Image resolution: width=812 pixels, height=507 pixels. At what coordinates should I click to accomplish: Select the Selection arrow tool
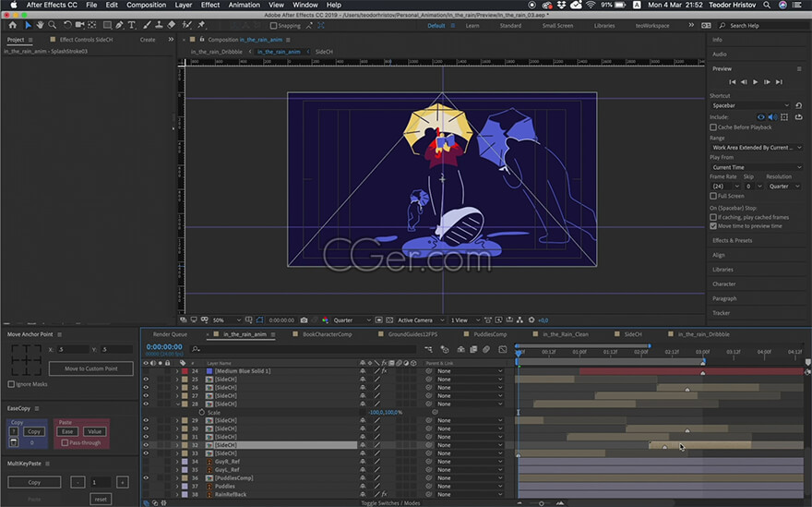pyautogui.click(x=28, y=25)
